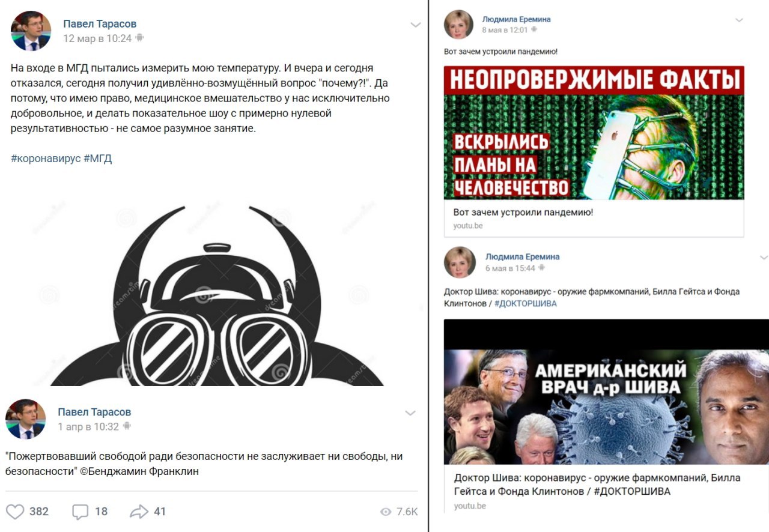The width and height of the screenshot is (769, 532).
Task: Expand options chevron on 1 апр post
Action: [410, 413]
